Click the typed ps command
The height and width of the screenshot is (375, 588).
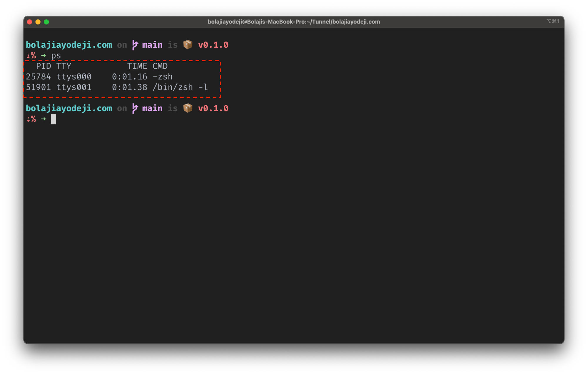[56, 56]
